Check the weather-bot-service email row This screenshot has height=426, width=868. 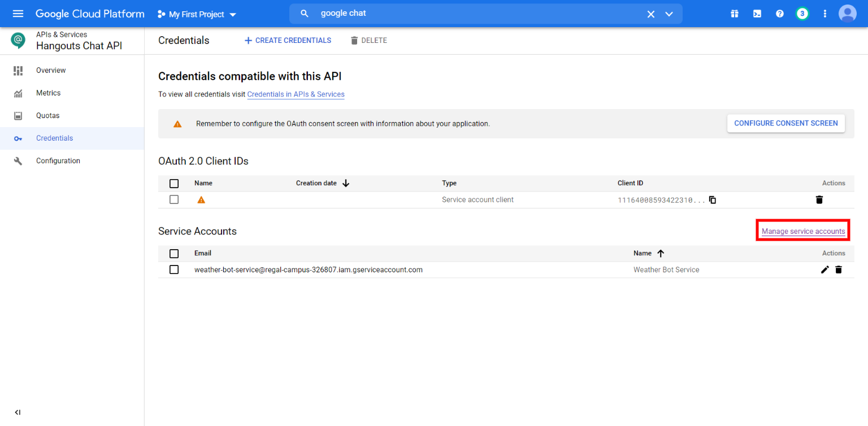173,269
